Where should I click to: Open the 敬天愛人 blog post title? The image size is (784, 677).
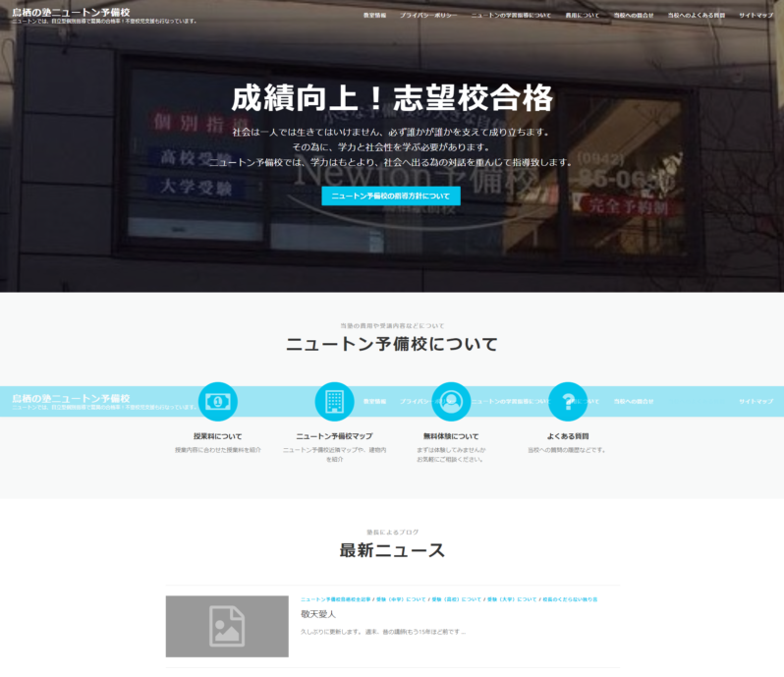(x=311, y=614)
